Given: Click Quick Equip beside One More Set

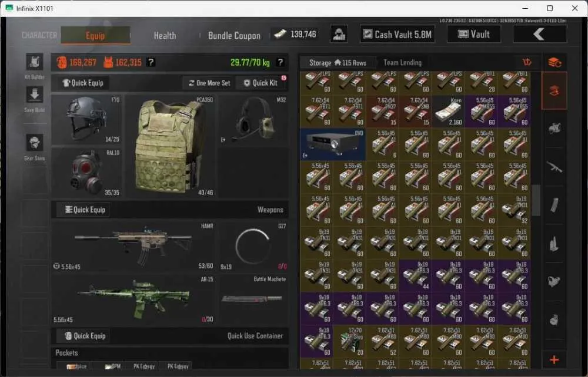Looking at the screenshot, I should (x=83, y=83).
